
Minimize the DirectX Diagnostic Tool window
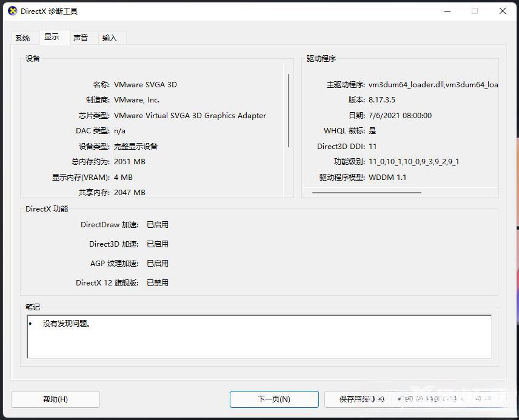pyautogui.click(x=447, y=11)
